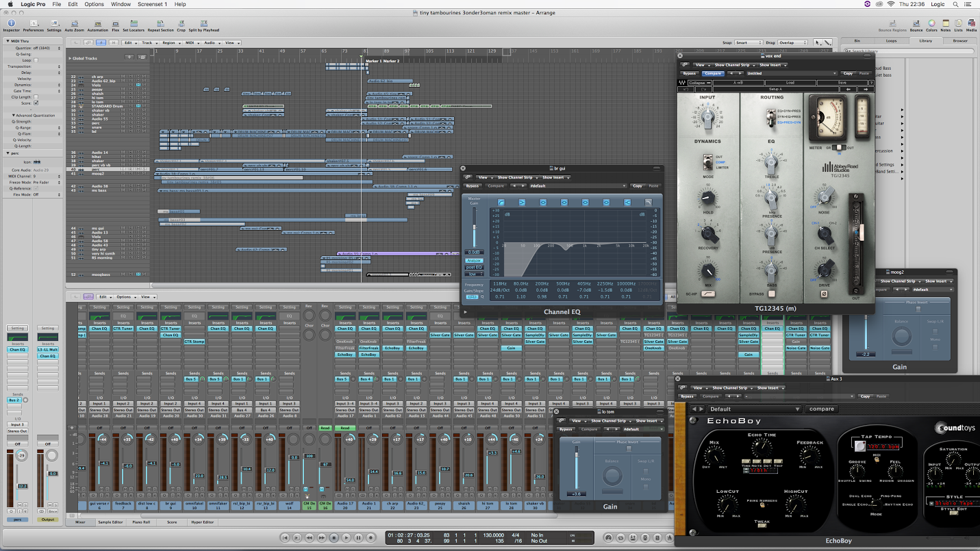Toggle Bypass in the vox end plugin window
The width and height of the screenshot is (980, 551).
pyautogui.click(x=690, y=73)
